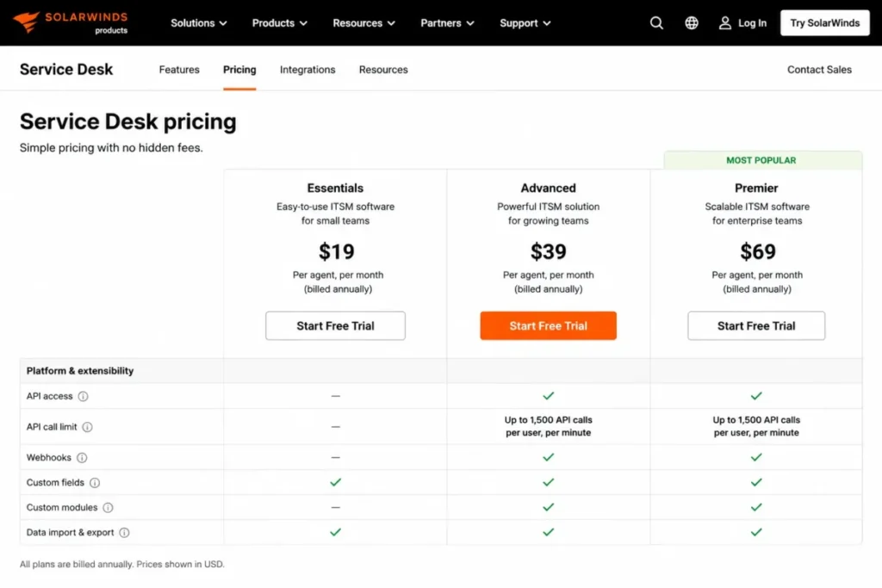The image size is (882, 588).
Task: Click the Contact Sales link
Action: tap(819, 70)
